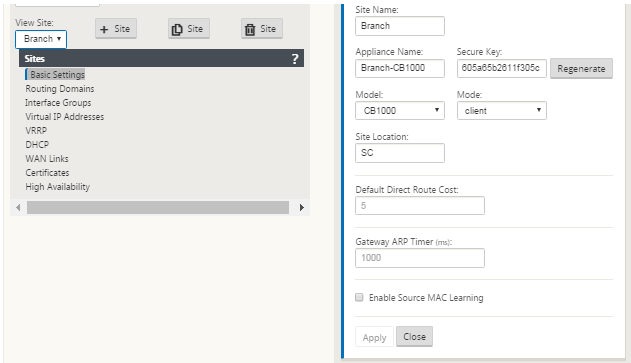Go to Interface Groups

[58, 103]
